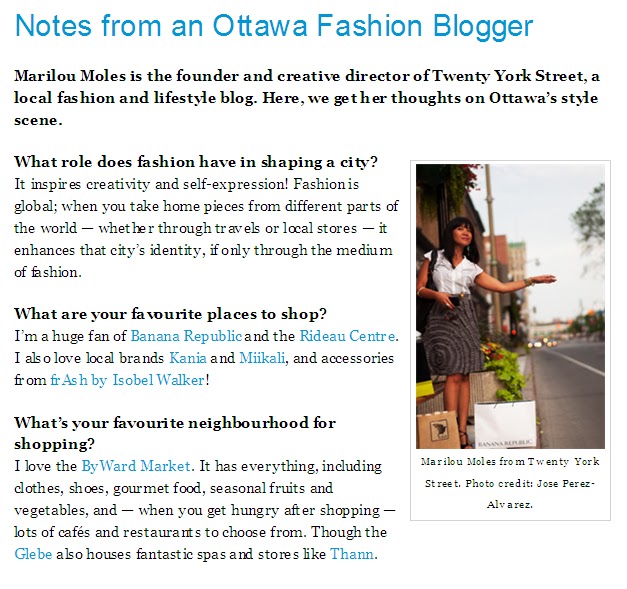Visit the Kania brand link
Viewport: 627px width, 589px height.
[x=188, y=358]
